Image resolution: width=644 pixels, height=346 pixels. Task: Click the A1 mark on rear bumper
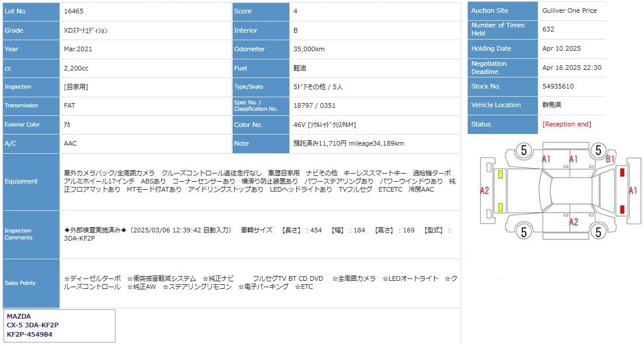pos(633,190)
